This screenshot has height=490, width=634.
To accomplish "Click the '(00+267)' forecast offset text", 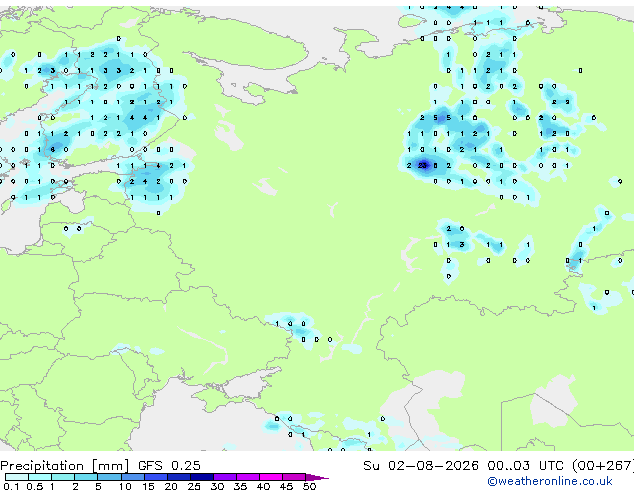I will (x=602, y=466).
